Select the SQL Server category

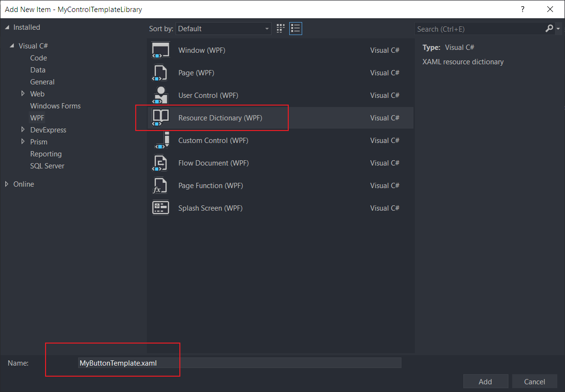coord(47,166)
